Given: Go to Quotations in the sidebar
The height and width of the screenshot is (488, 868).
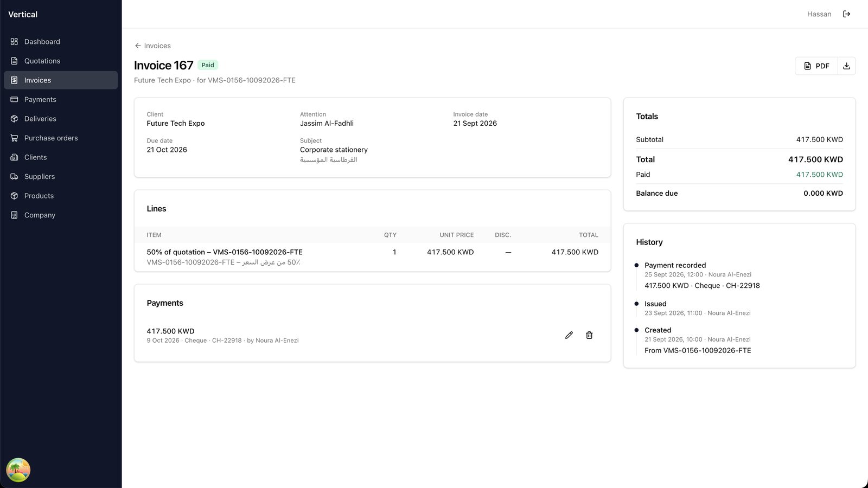Looking at the screenshot, I should (61, 61).
